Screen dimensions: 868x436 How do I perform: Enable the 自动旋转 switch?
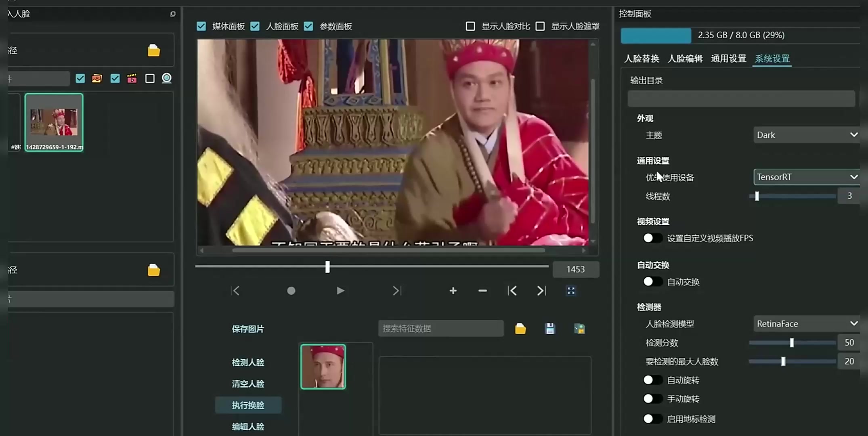pos(652,380)
